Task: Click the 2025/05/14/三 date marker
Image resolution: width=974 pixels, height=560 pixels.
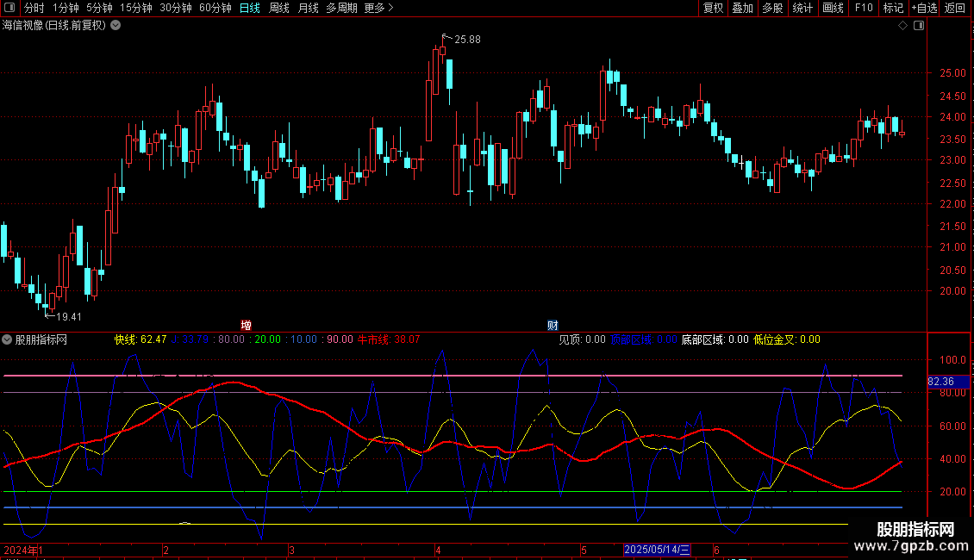Action: tap(657, 550)
